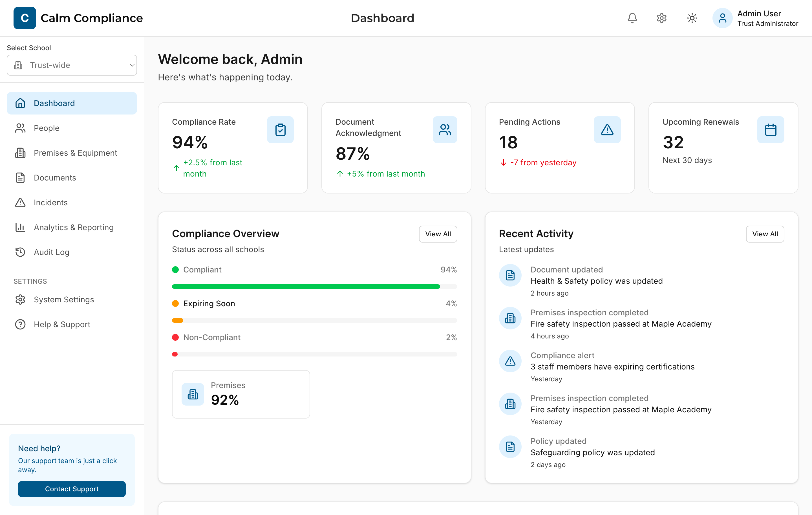Open the Audit Log label
The width and height of the screenshot is (812, 515).
[52, 252]
